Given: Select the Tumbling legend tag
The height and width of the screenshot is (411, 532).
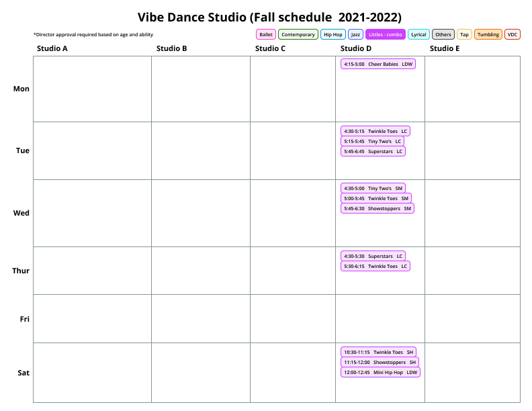Looking at the screenshot, I should click(488, 34).
